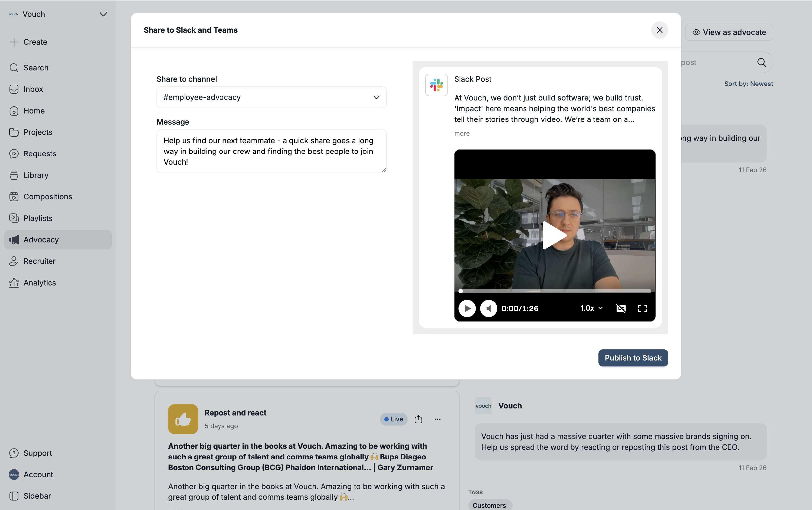The width and height of the screenshot is (812, 510).
Task: Expand the 1.0x playback speed menu
Action: (591, 308)
